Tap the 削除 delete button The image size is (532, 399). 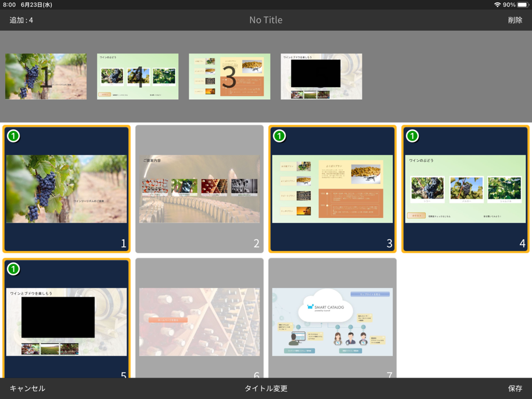[515, 20]
